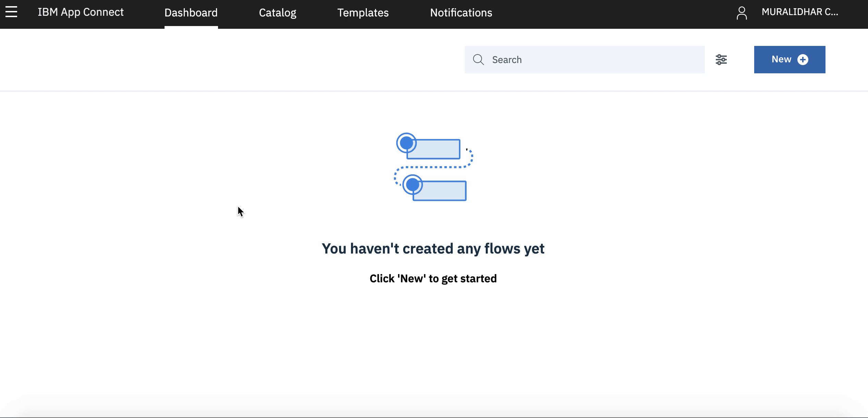This screenshot has width=868, height=418.
Task: Expand the MURALIDHAR C... account menu
Action: (x=799, y=12)
